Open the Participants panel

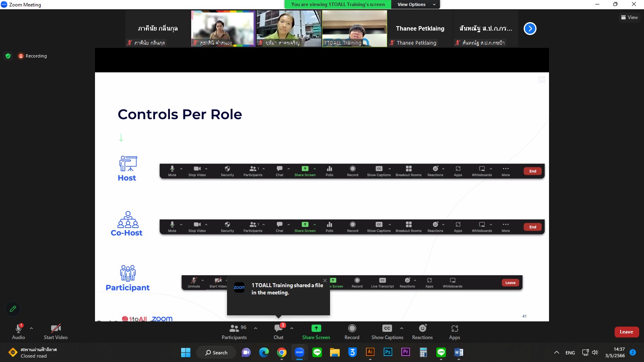coord(234,332)
